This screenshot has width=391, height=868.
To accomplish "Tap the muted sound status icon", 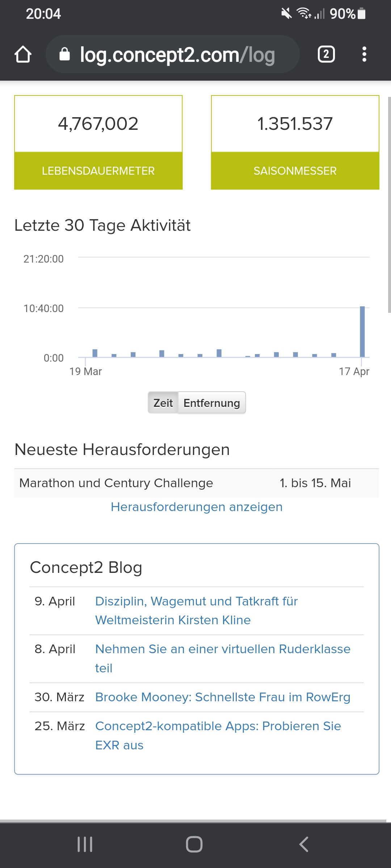I will pyautogui.click(x=286, y=14).
